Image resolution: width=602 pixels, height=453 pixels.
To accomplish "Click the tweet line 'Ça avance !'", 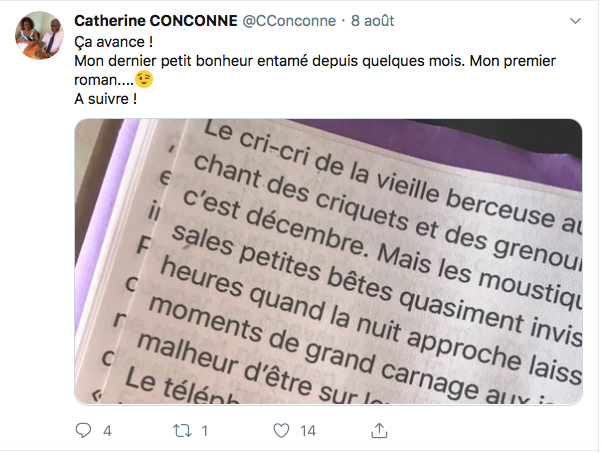I will click(x=114, y=42).
